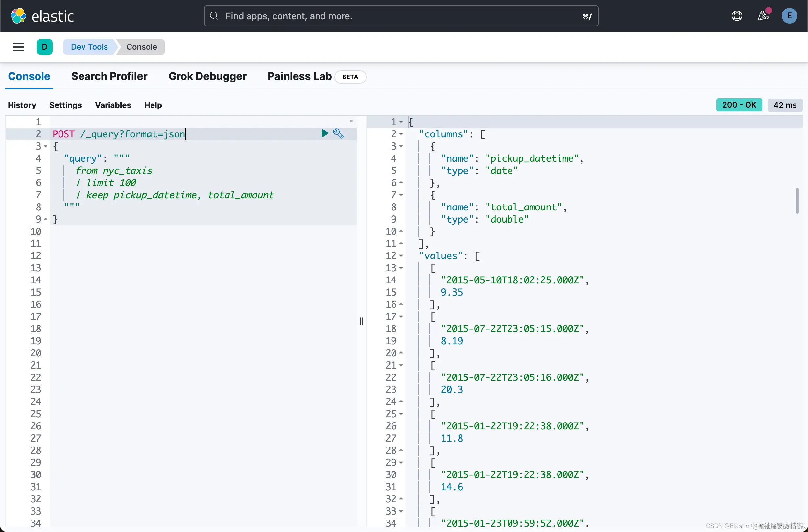Screen dimensions: 808x532
Task: Open the navigation hamburger menu
Action: [18, 47]
